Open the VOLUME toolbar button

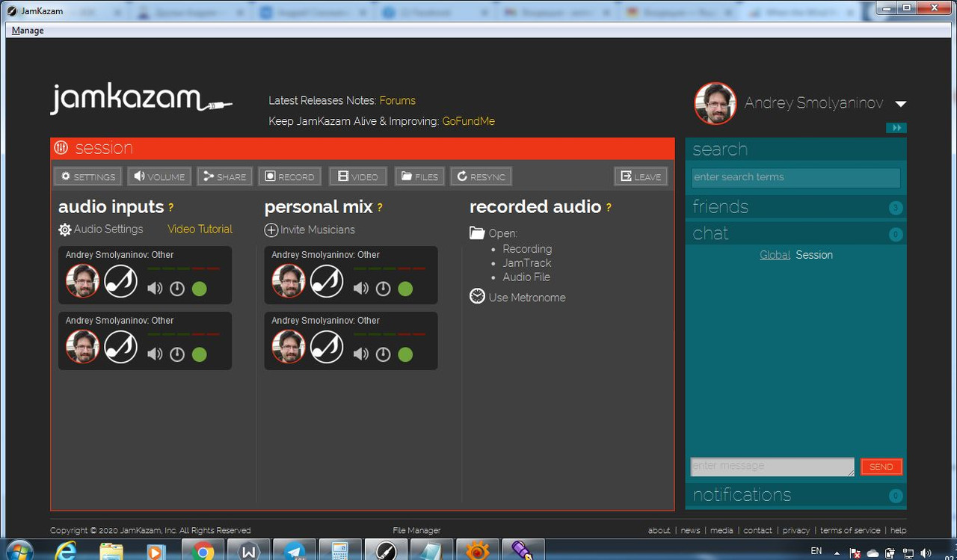[x=159, y=176]
